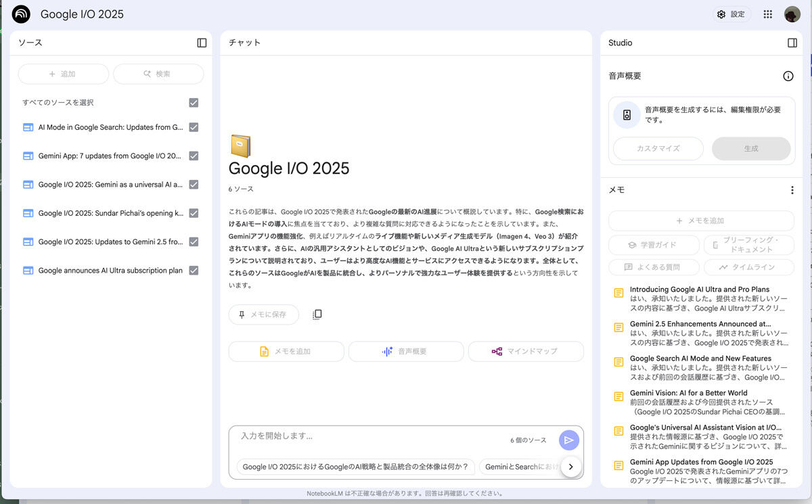Uncheck the Sundar Pichai's opening keynote source
The image size is (812, 504).
[x=194, y=213]
